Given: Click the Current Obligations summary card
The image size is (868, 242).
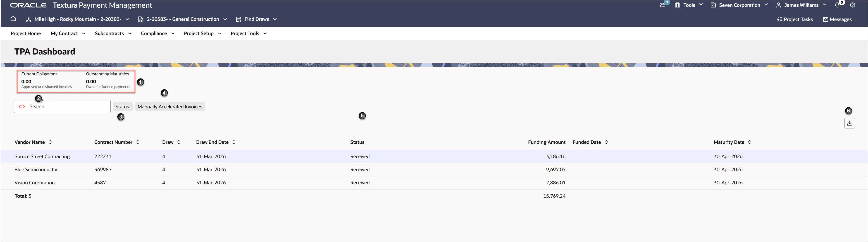Looking at the screenshot, I should 47,81.
